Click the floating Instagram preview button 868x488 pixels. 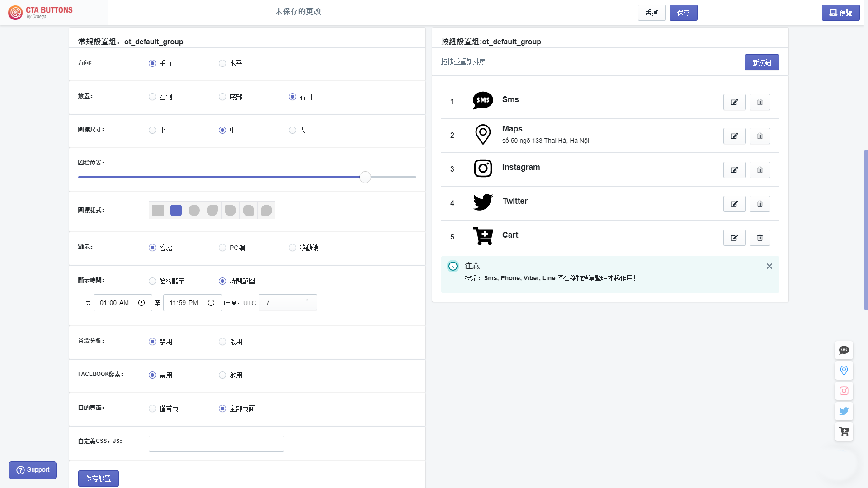click(x=844, y=391)
